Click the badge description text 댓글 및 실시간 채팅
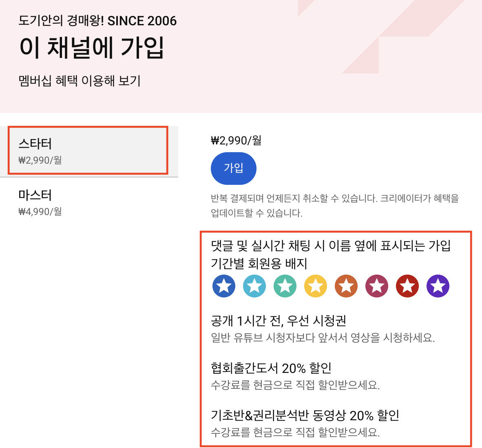The image size is (482, 448). click(x=331, y=254)
